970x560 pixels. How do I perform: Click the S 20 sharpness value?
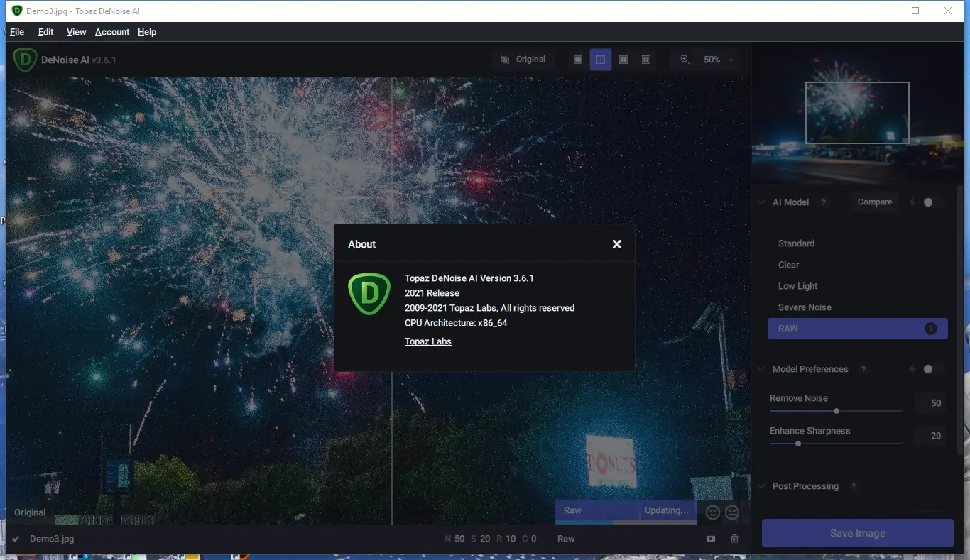point(480,539)
